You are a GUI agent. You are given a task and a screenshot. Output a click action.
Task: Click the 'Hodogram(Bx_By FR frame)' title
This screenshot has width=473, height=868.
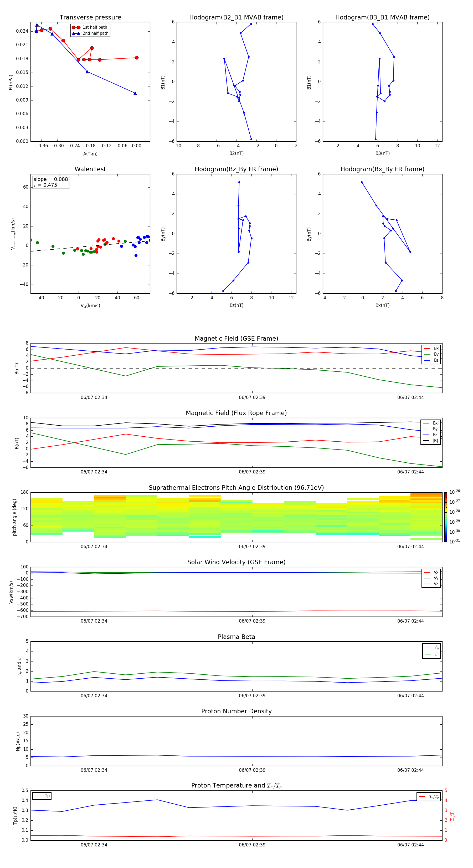click(x=382, y=169)
